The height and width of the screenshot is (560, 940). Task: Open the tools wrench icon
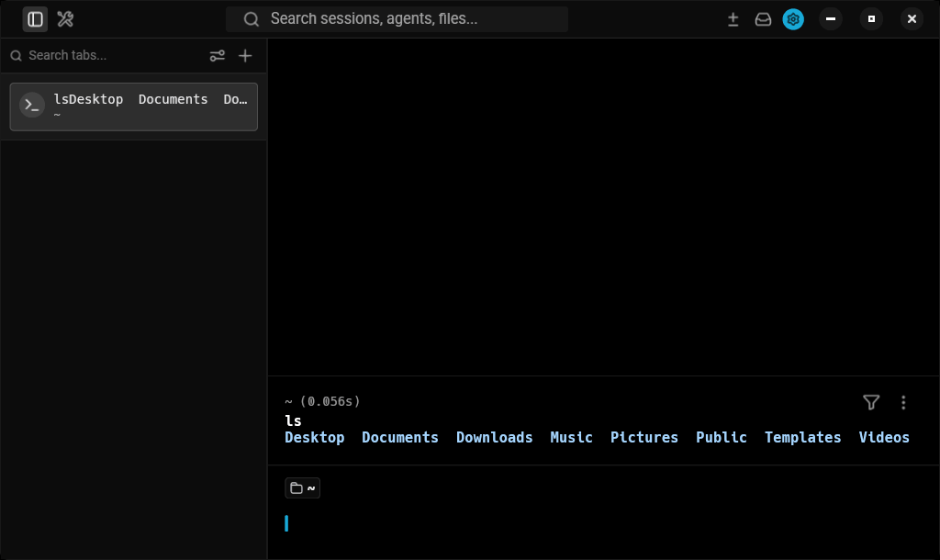[x=65, y=19]
